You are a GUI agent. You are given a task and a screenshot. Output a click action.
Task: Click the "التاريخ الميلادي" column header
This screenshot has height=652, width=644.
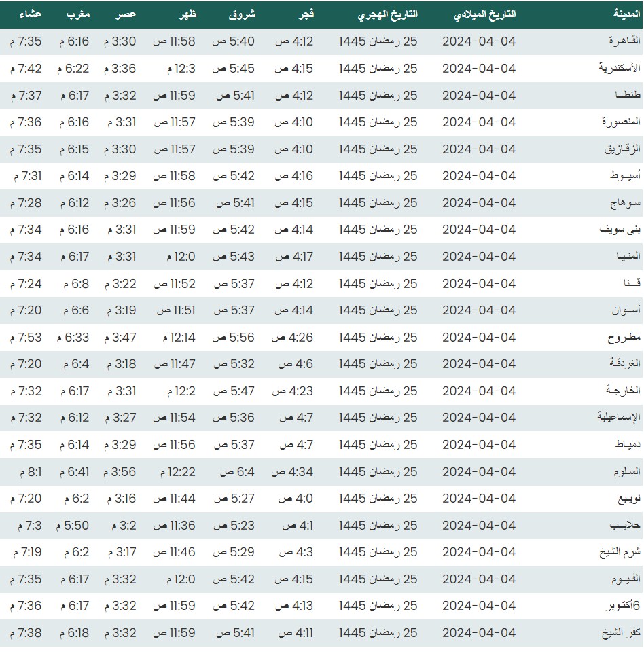[484, 14]
